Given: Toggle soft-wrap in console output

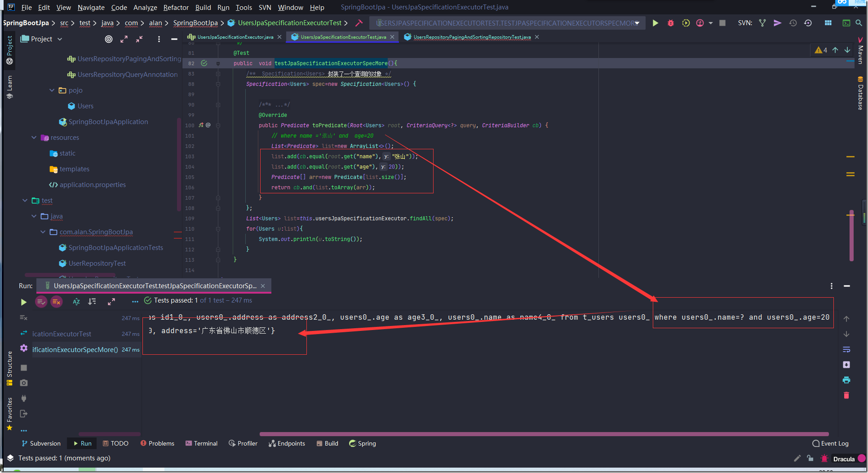Looking at the screenshot, I should [x=846, y=349].
